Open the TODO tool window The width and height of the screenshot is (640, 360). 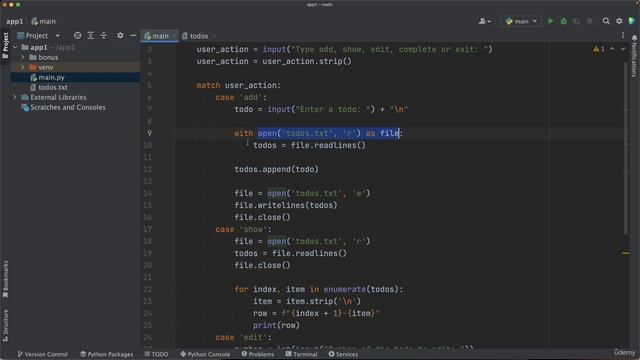(156, 354)
